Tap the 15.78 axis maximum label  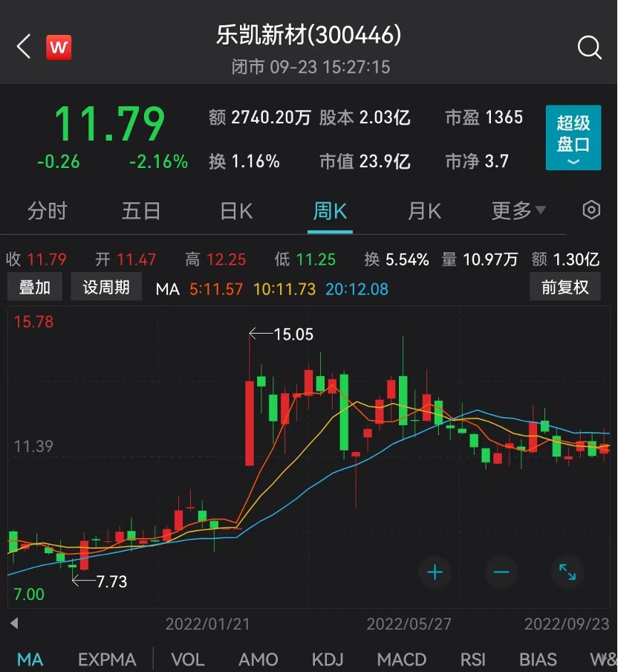34,322
